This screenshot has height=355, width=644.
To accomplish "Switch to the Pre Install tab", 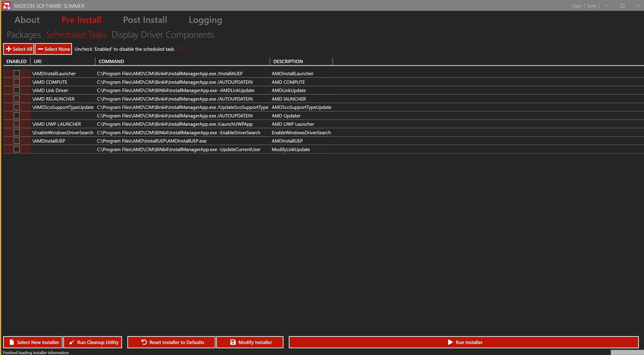I will click(81, 20).
